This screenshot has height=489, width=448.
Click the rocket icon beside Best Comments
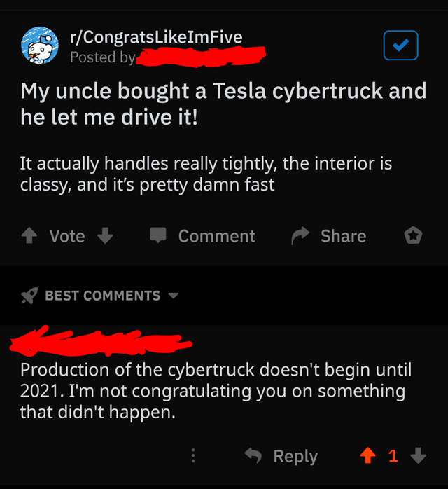[29, 296]
